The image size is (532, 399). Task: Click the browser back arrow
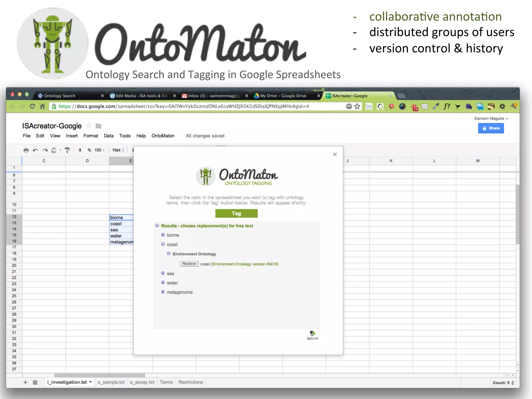pyautogui.click(x=12, y=106)
